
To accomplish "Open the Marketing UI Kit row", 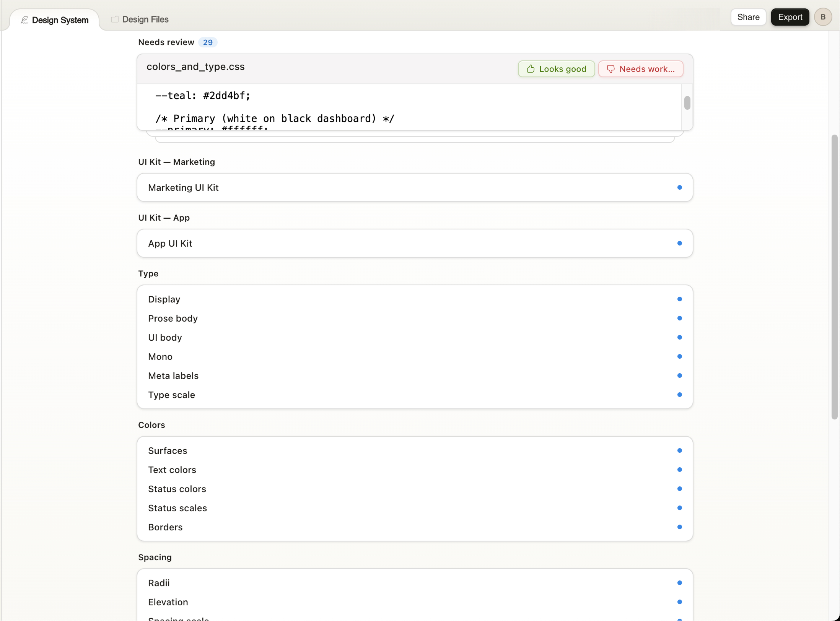I will (415, 187).
